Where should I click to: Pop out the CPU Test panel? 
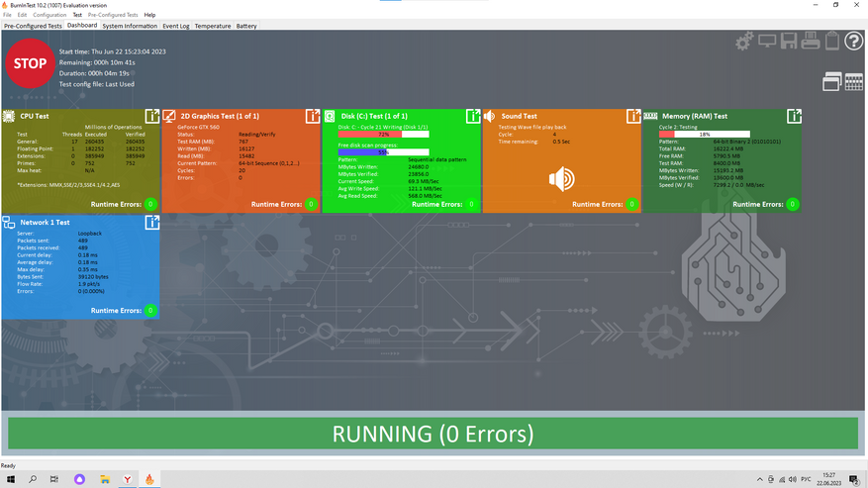[151, 117]
